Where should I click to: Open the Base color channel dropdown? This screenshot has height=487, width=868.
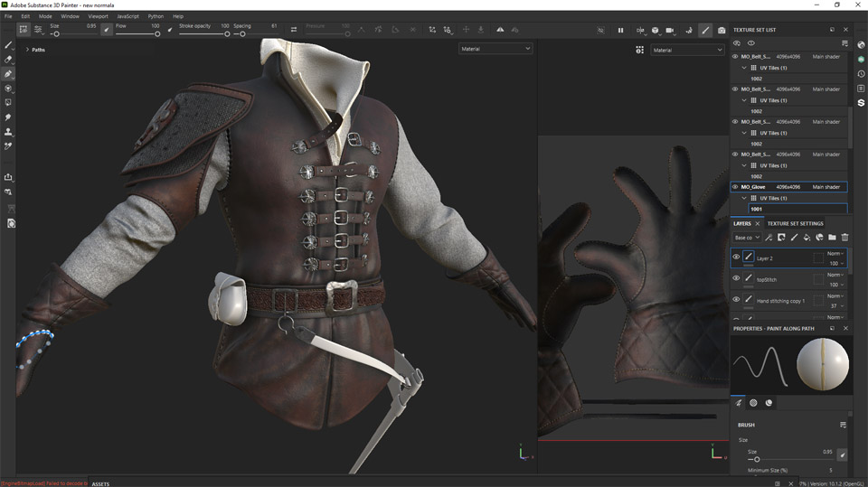click(x=747, y=238)
